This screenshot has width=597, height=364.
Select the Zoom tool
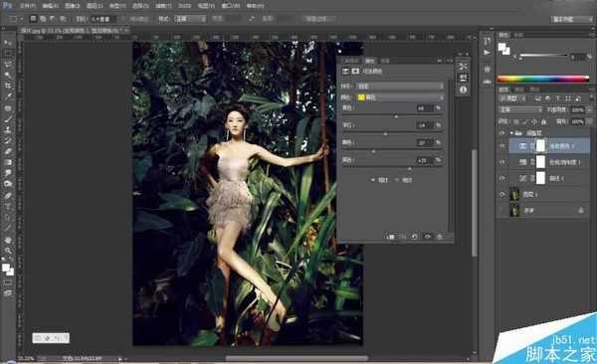pyautogui.click(x=8, y=251)
